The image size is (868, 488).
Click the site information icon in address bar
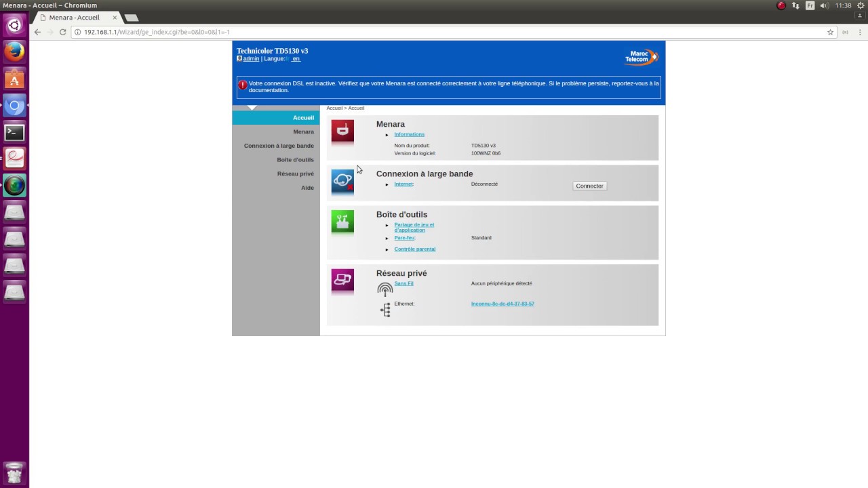78,32
